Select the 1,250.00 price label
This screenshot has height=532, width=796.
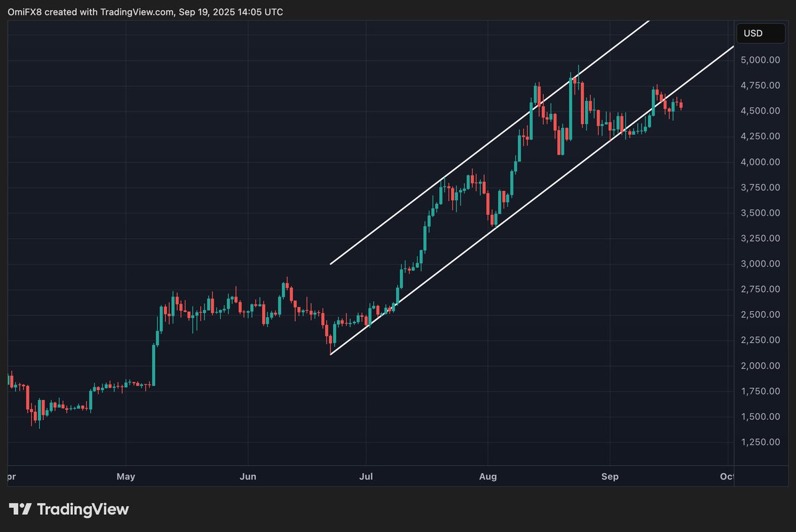pyautogui.click(x=762, y=442)
